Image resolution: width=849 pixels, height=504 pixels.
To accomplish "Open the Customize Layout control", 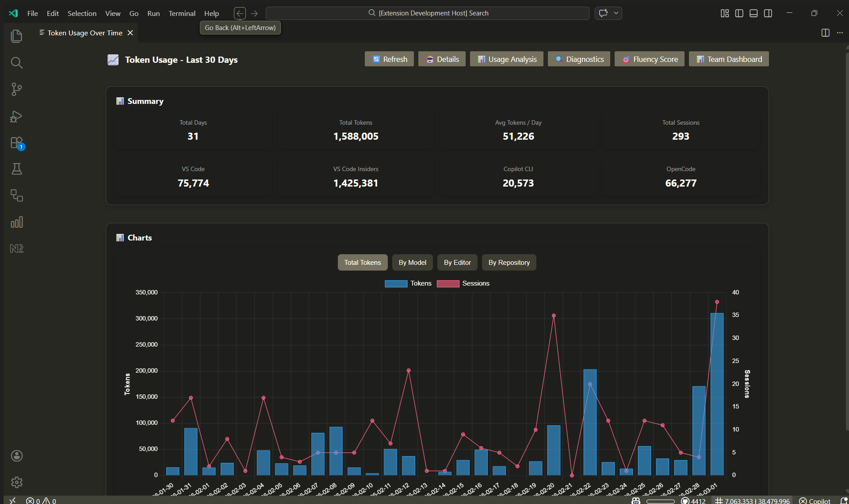I will (x=724, y=13).
